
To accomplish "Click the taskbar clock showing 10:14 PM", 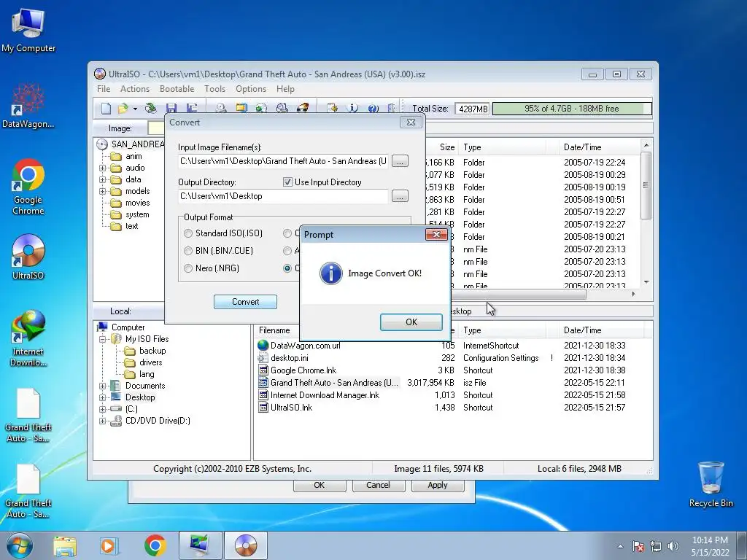I will [x=710, y=546].
